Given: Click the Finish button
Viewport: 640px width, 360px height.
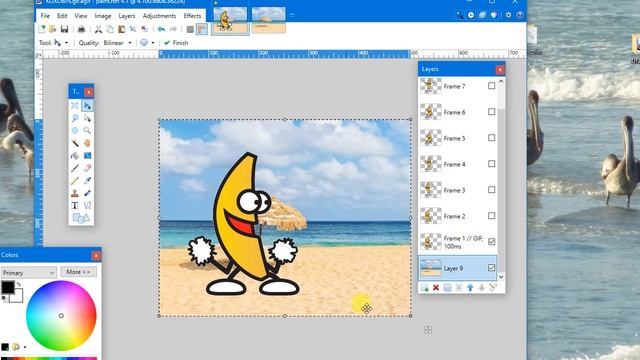Looking at the screenshot, I should (x=176, y=43).
